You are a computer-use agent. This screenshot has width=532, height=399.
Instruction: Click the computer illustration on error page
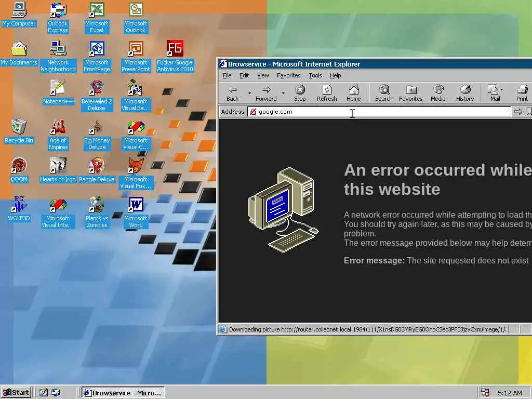click(x=284, y=210)
